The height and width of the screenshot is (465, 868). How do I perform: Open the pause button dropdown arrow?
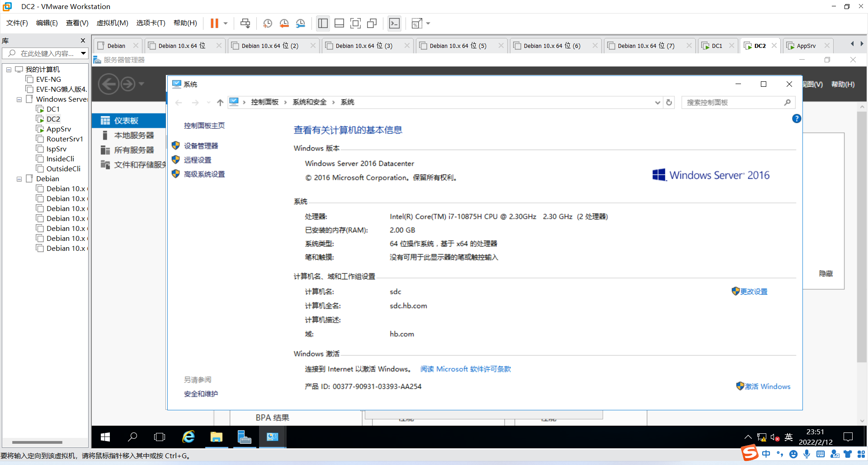(x=226, y=23)
